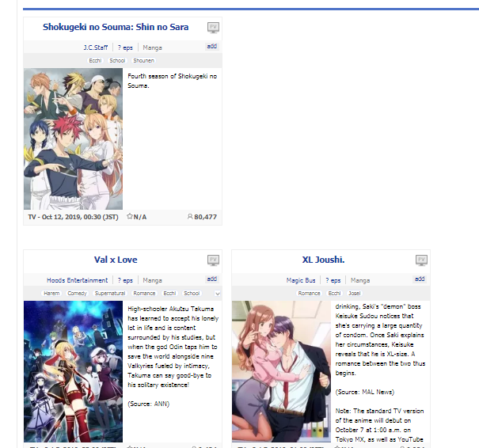479x448 pixels.
Task: Open the PV video icon for XL Joushi.
Action: (x=421, y=260)
